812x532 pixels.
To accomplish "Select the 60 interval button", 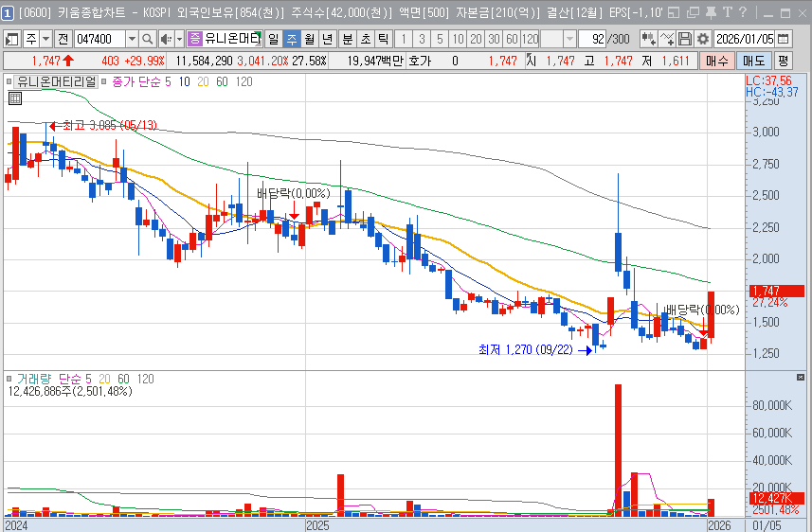I will coord(512,39).
